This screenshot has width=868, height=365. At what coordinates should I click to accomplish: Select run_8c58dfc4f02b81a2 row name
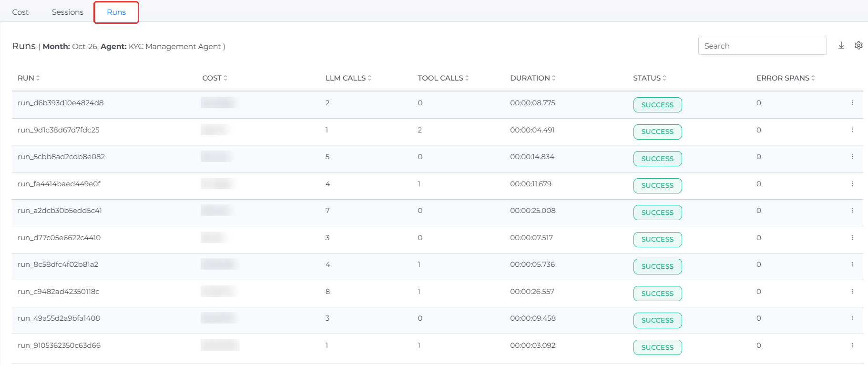[58, 264]
